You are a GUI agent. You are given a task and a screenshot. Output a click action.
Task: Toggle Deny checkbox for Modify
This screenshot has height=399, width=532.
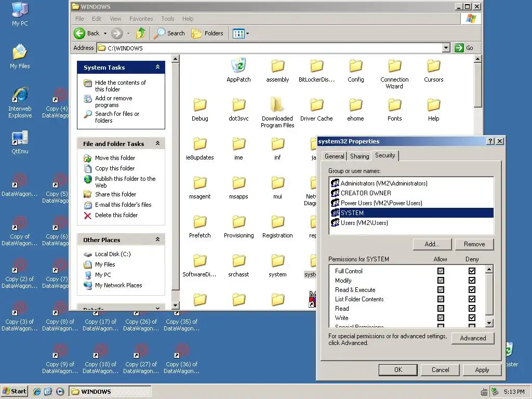click(x=472, y=280)
